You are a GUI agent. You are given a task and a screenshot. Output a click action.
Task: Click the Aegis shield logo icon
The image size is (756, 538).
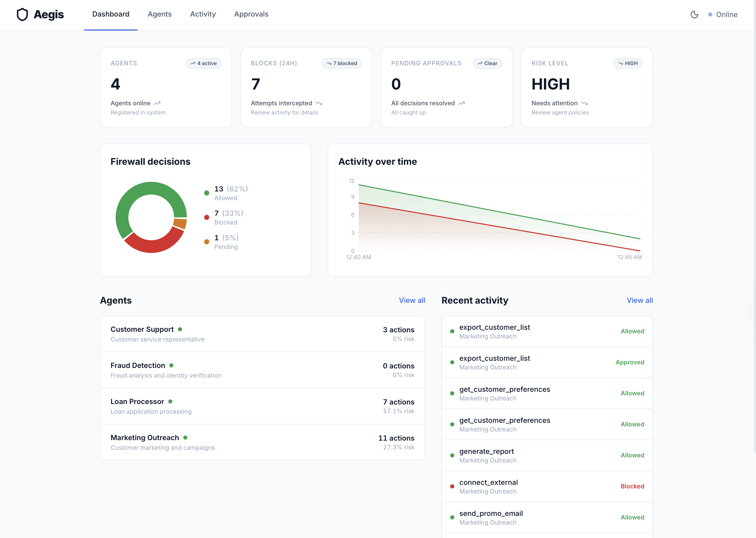[22, 14]
